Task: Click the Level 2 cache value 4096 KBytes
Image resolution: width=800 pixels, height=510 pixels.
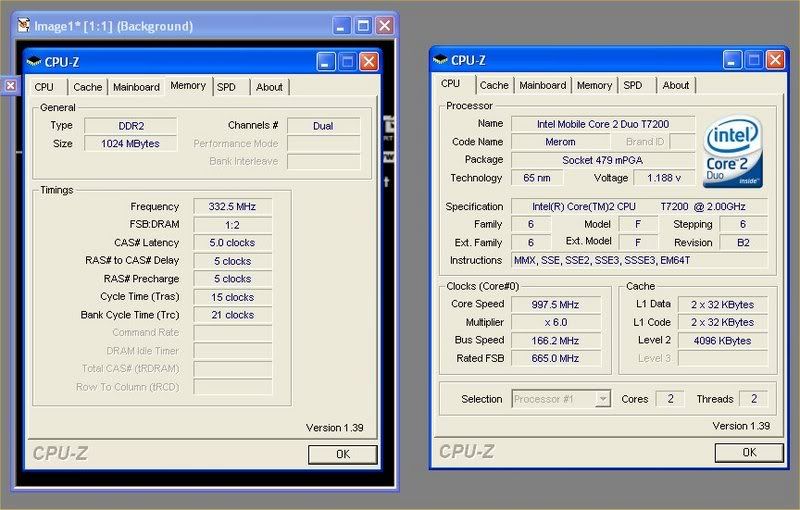Action: click(x=722, y=341)
